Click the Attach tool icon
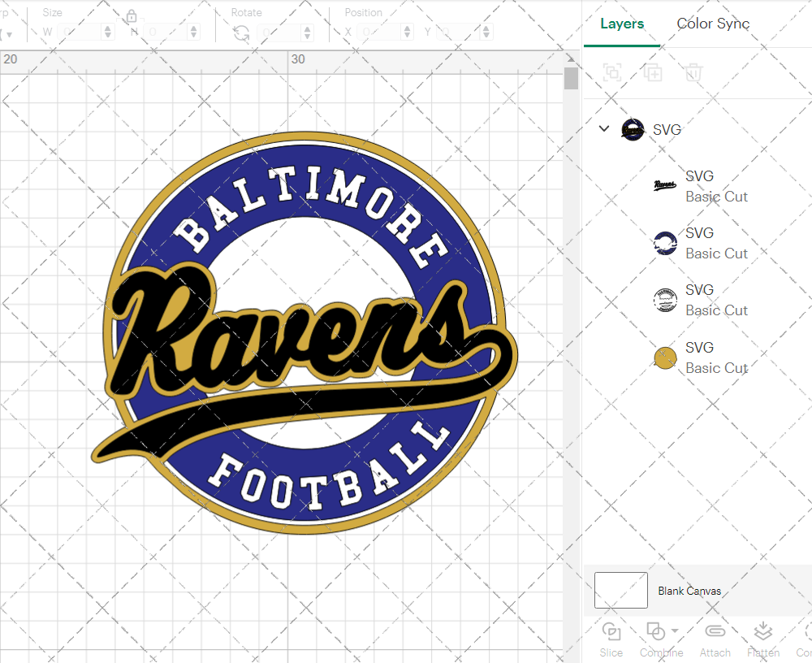This screenshot has width=812, height=663. tap(715, 632)
